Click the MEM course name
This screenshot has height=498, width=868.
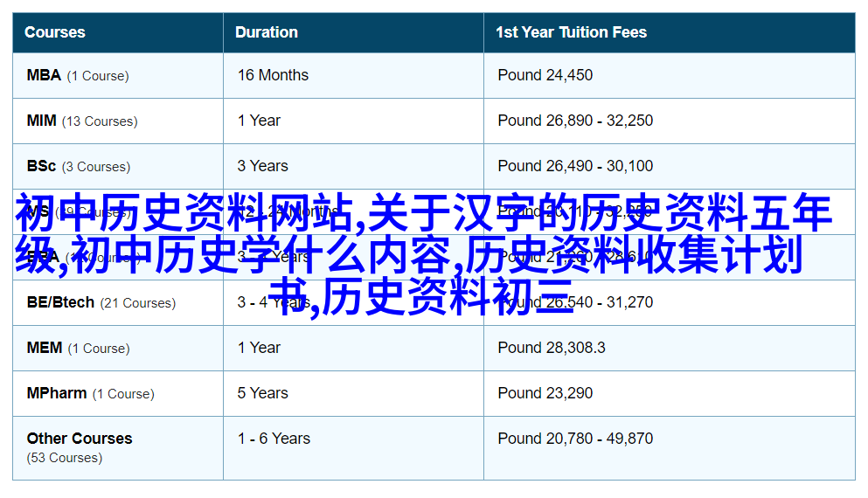pyautogui.click(x=44, y=348)
